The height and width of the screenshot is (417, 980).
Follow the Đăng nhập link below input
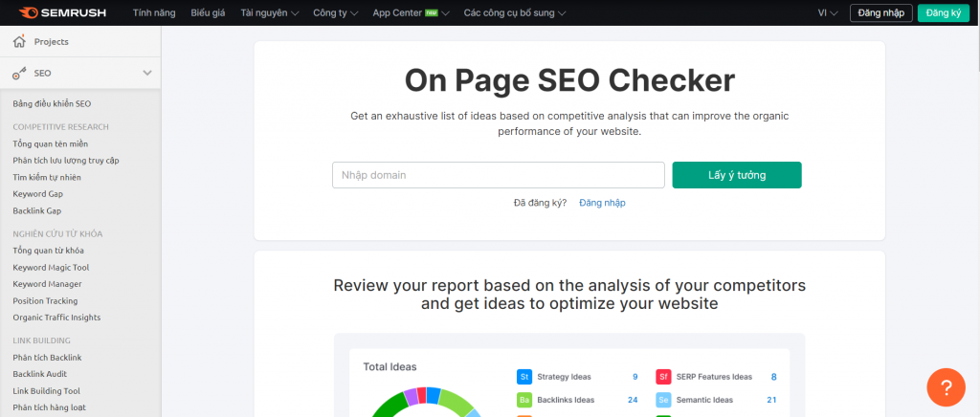point(602,203)
